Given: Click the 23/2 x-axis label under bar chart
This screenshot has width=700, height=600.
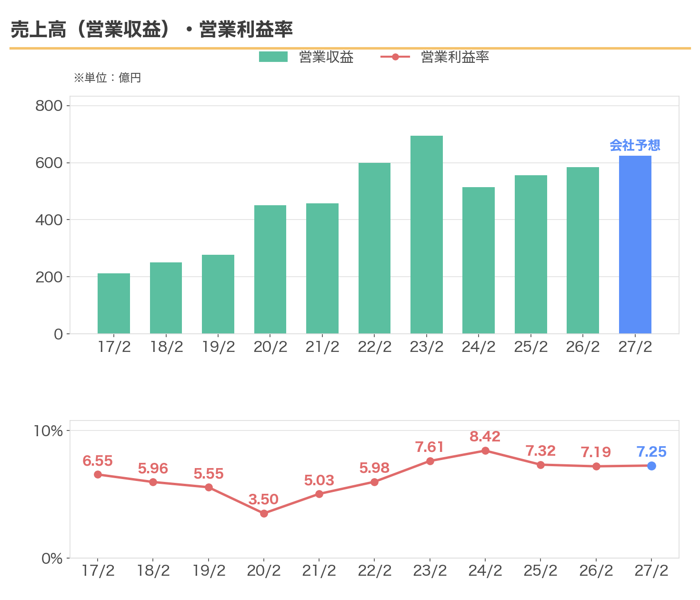Looking at the screenshot, I should pyautogui.click(x=427, y=347).
